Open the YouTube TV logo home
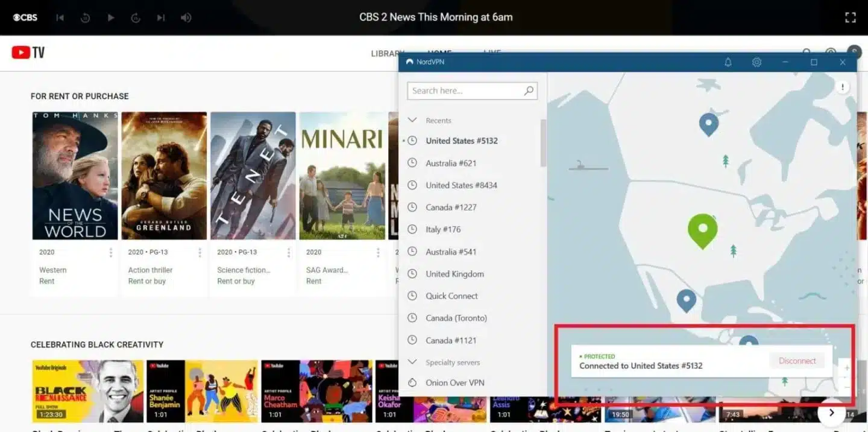The height and width of the screenshot is (432, 868). point(28,52)
